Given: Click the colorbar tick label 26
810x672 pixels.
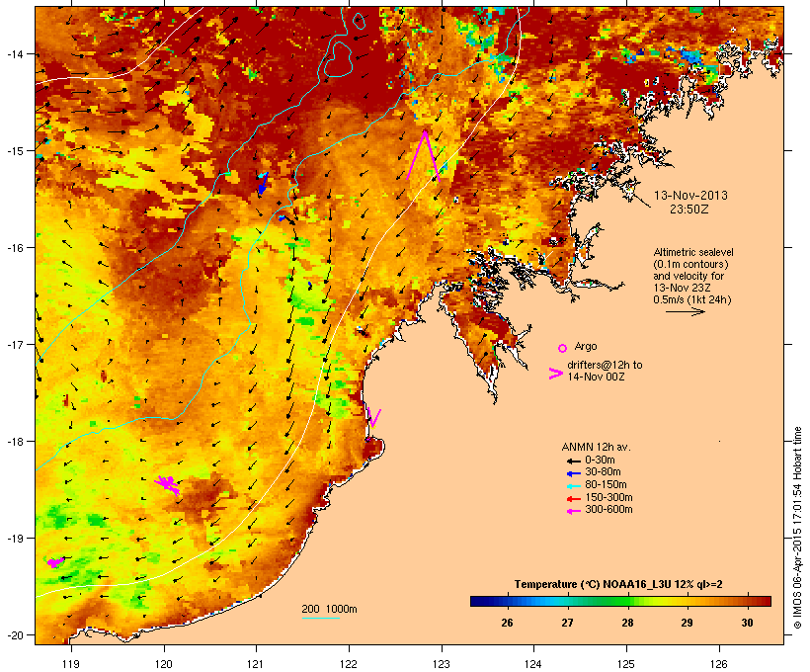Looking at the screenshot, I should (x=507, y=623).
